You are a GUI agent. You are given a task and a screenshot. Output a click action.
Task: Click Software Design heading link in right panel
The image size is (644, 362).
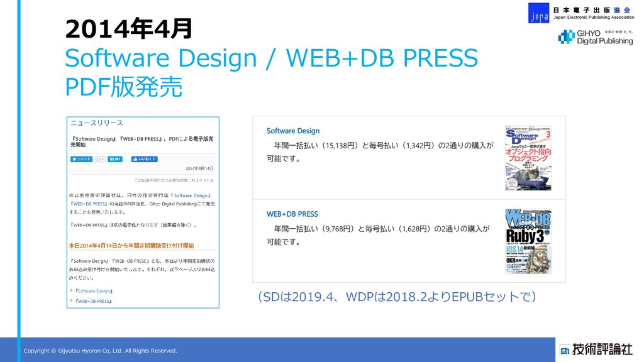point(293,131)
